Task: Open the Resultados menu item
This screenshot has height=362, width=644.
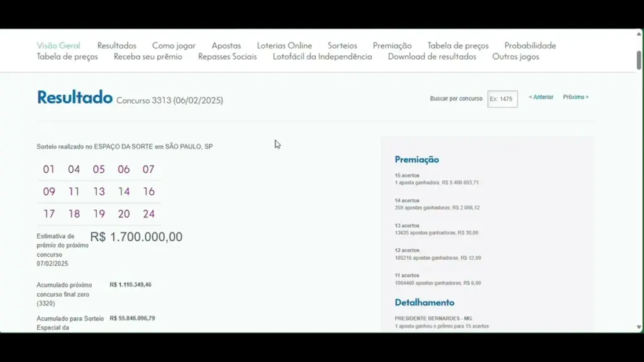Action: tap(116, 45)
